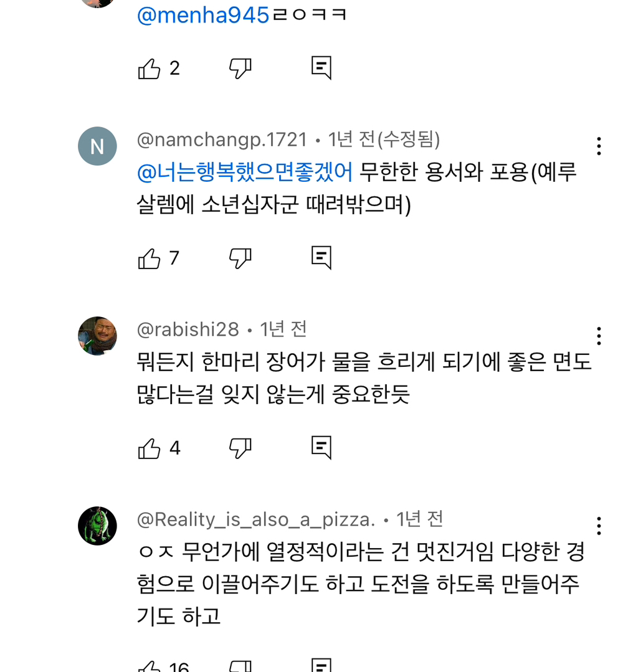Open the options menu for @namchangp.1721's comment
638x672 pixels.
point(599,146)
